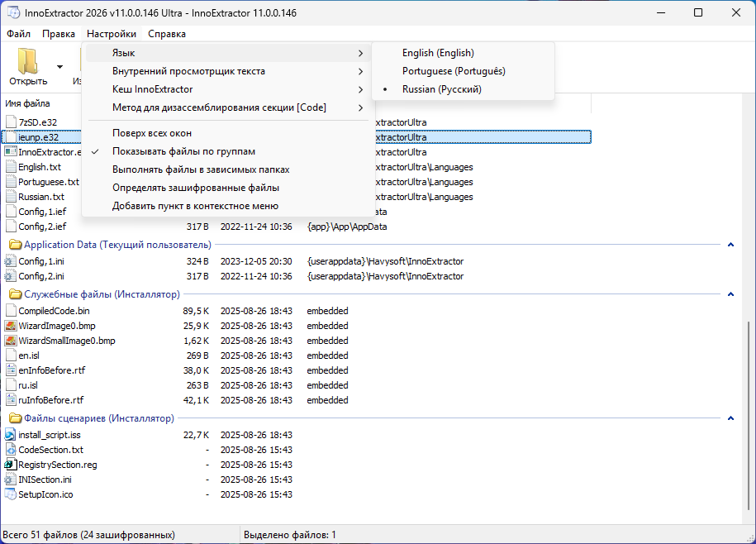Screen dimensions: 756x544
Task: Select the Config,1.ief file icon
Action: coord(11,212)
